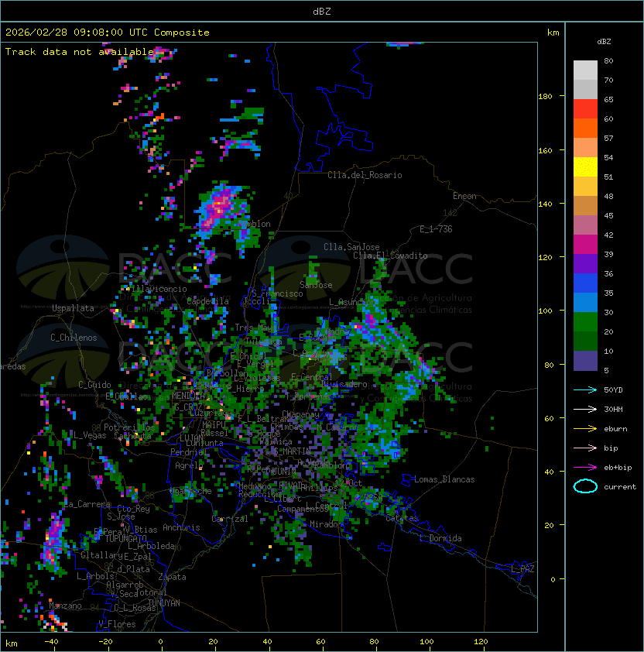Viewport: 644px width, 652px height.
Task: Click the Encon label on map
Action: pos(464,196)
